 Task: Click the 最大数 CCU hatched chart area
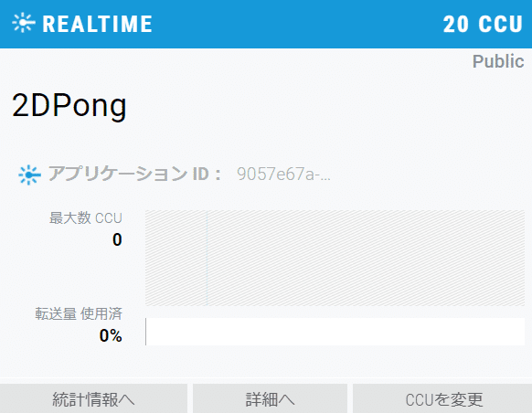pyautogui.click(x=335, y=258)
